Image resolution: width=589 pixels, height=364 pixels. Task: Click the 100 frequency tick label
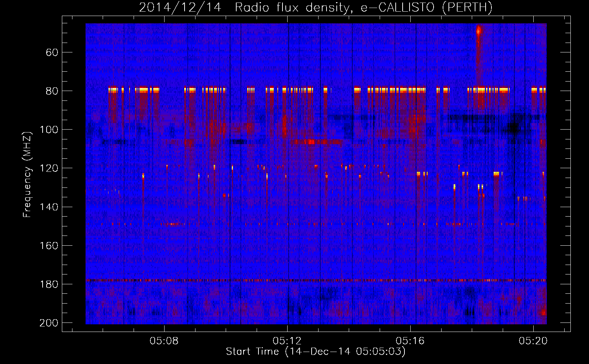point(49,130)
